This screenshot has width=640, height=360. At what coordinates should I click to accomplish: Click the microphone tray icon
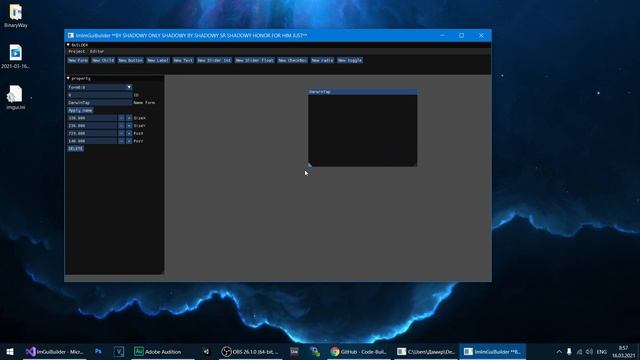(x=569, y=351)
